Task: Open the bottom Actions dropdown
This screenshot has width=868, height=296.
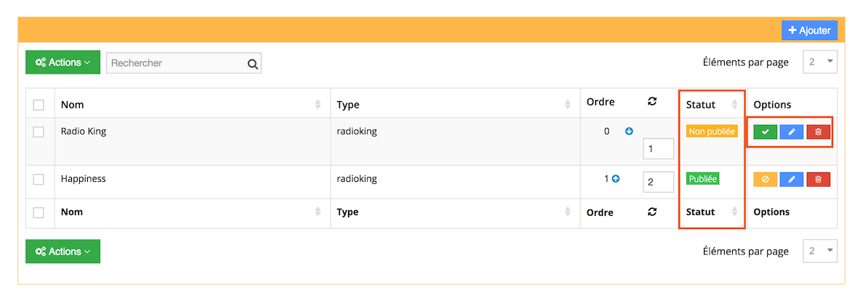Action: 62,251
